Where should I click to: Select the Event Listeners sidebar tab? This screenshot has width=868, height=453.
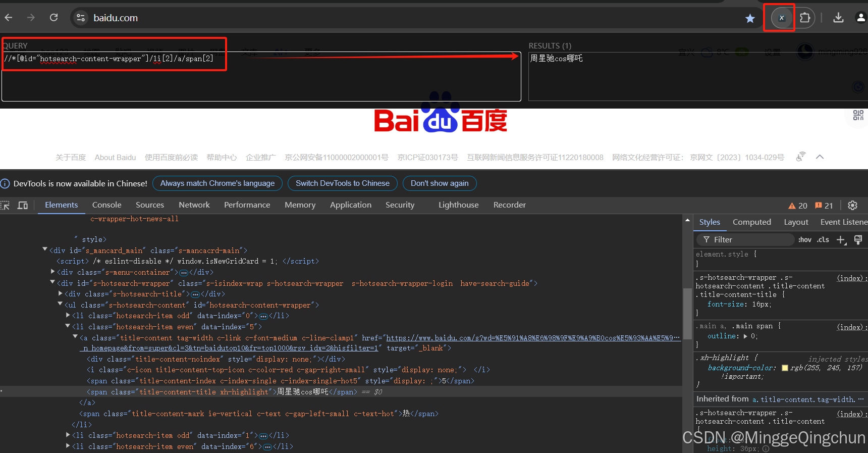(x=843, y=222)
